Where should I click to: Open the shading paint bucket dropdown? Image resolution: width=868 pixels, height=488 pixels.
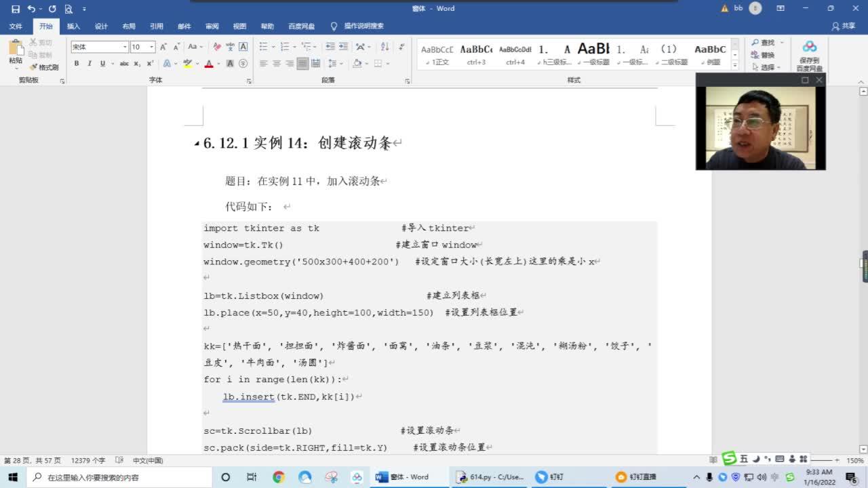pyautogui.click(x=360, y=64)
